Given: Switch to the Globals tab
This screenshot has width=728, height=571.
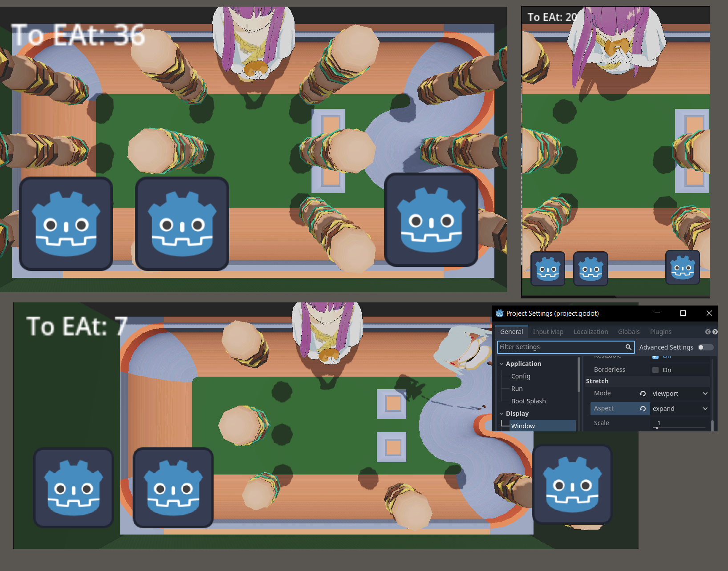Looking at the screenshot, I should tap(629, 332).
